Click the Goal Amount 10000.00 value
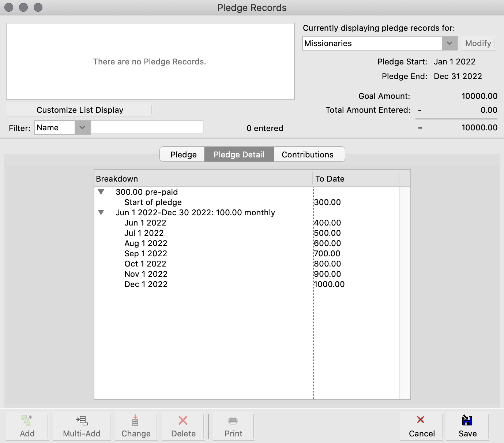 tap(479, 96)
